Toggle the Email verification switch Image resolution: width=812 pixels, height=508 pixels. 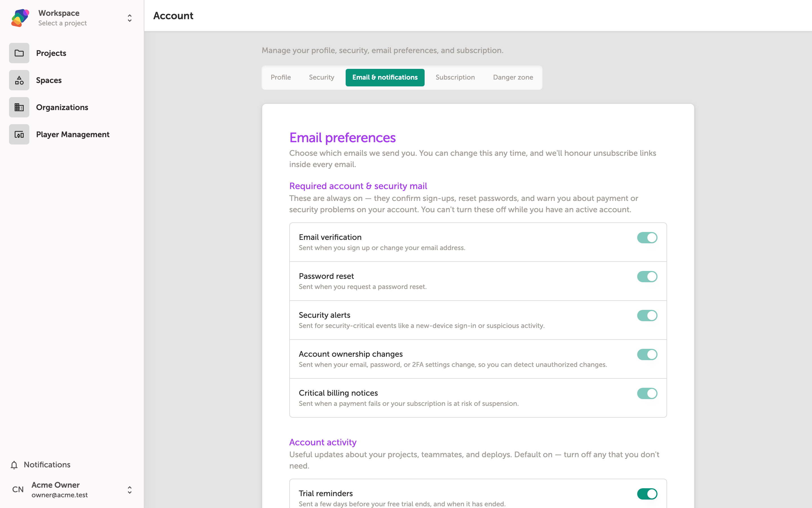[x=647, y=238]
